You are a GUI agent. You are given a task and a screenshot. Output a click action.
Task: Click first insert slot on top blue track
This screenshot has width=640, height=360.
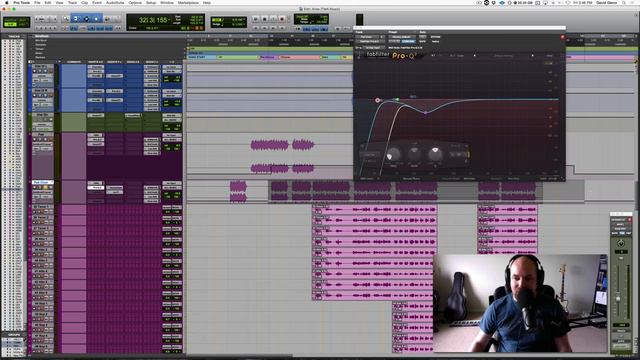(x=96, y=67)
